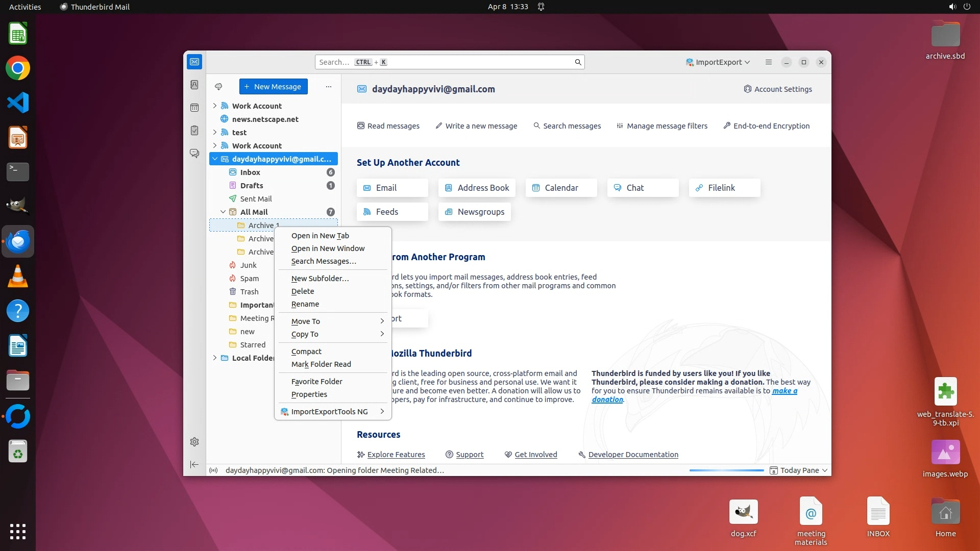The image size is (980, 551).
Task: Open the Chat space icon
Action: coord(194,154)
